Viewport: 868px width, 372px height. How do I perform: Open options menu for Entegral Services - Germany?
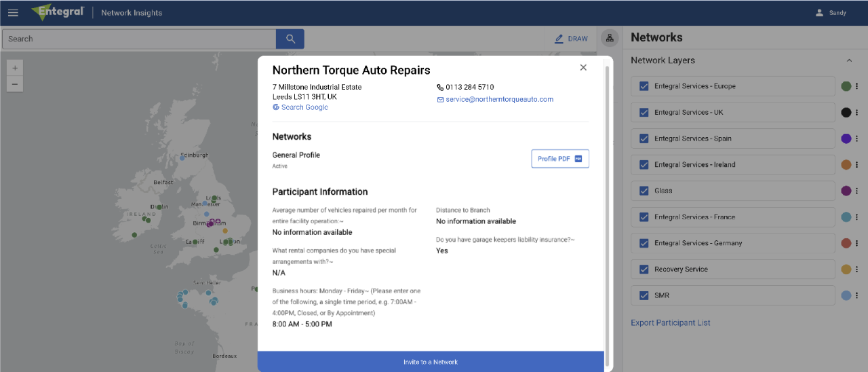coord(856,243)
